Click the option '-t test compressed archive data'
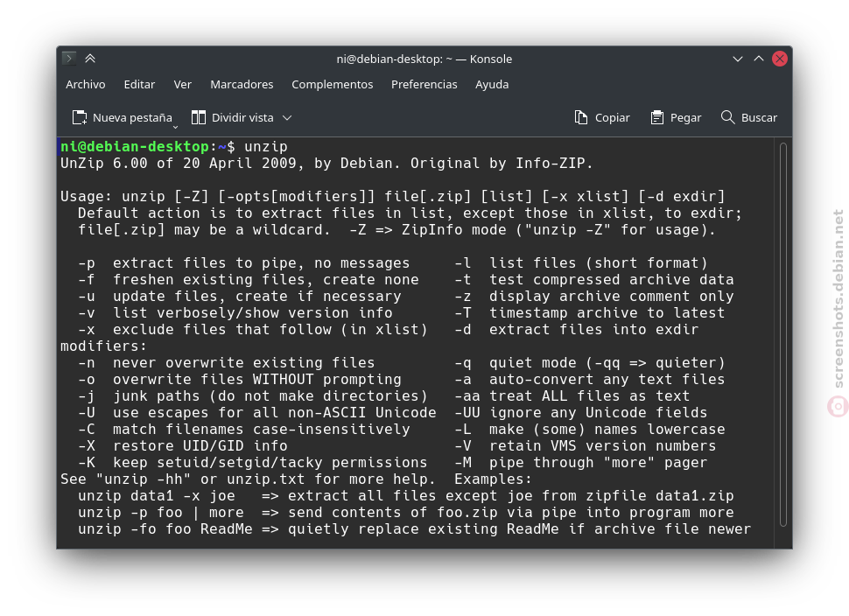The height and width of the screenshot is (616, 849). tap(594, 280)
